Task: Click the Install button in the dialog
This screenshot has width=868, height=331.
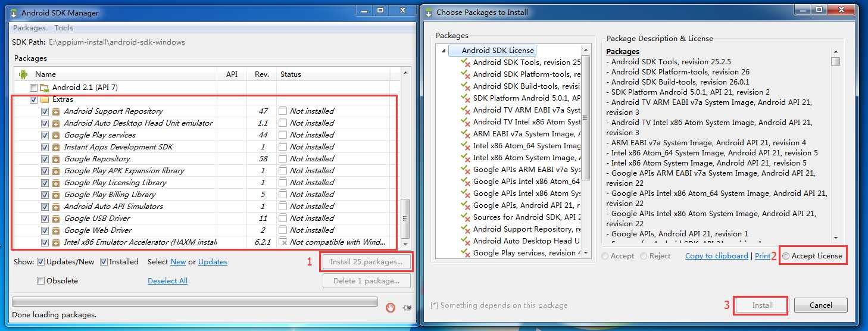Action: click(762, 305)
